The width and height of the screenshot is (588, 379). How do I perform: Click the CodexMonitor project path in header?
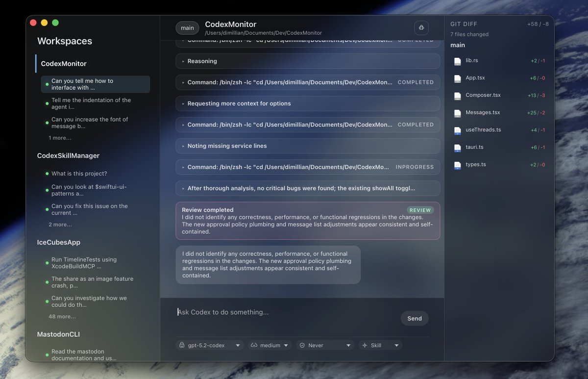(x=264, y=33)
